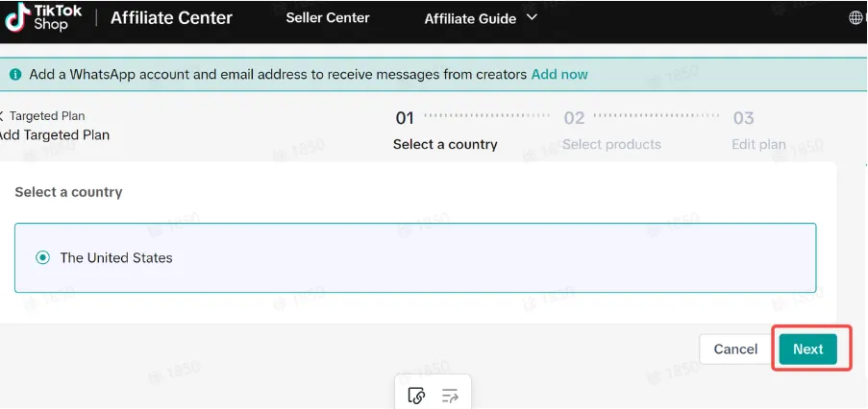The width and height of the screenshot is (868, 409).
Task: Click the info icon in the banner
Action: [x=15, y=74]
